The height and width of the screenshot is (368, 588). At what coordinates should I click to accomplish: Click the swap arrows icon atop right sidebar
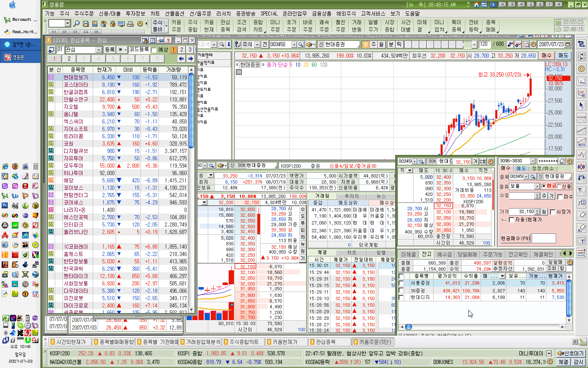(x=581, y=44)
